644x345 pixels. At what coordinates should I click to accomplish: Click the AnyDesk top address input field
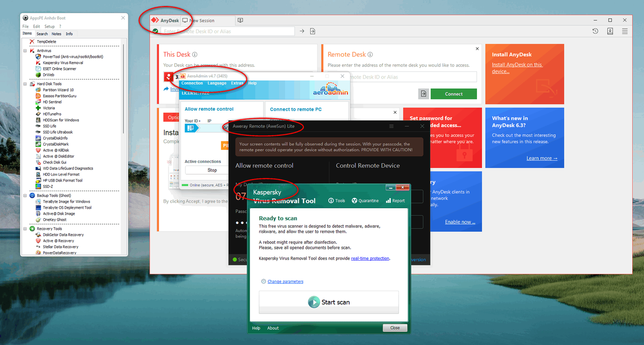click(x=227, y=31)
